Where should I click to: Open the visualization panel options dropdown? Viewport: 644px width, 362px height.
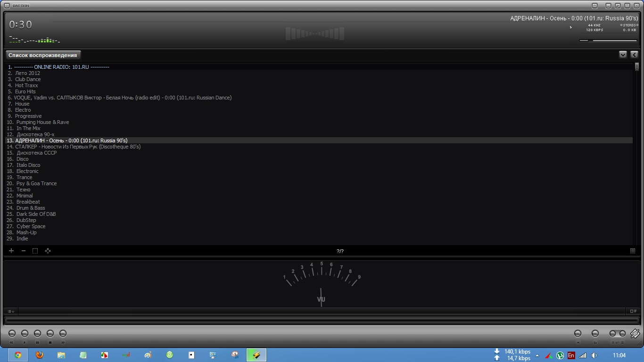11,311
